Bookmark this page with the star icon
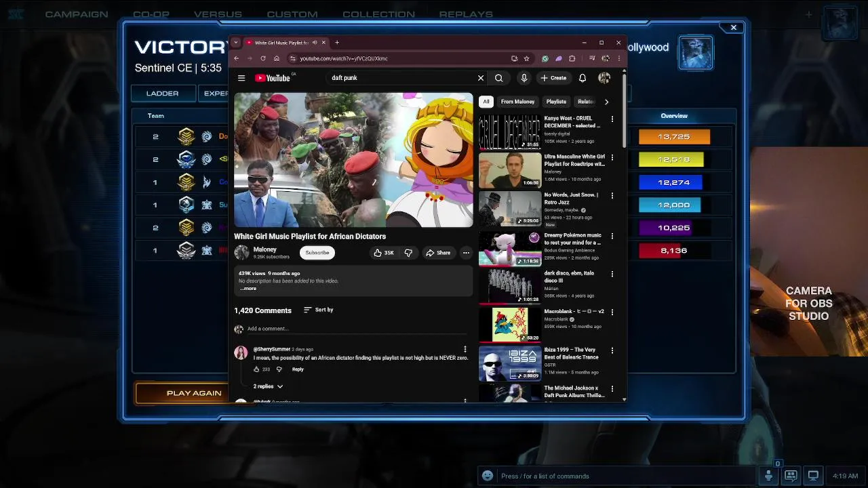The height and width of the screenshot is (488, 868). [x=526, y=58]
